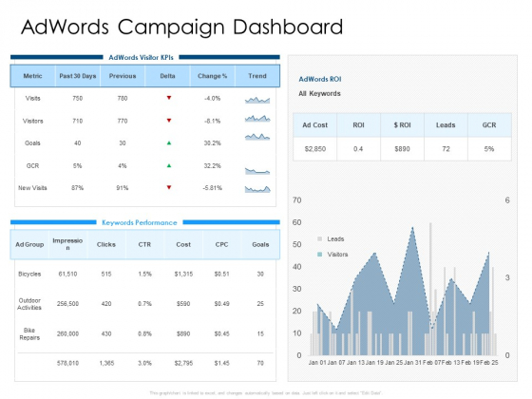This screenshot has height=399, width=532.
Task: Click the green up arrow in Goals row
Action: (169, 142)
